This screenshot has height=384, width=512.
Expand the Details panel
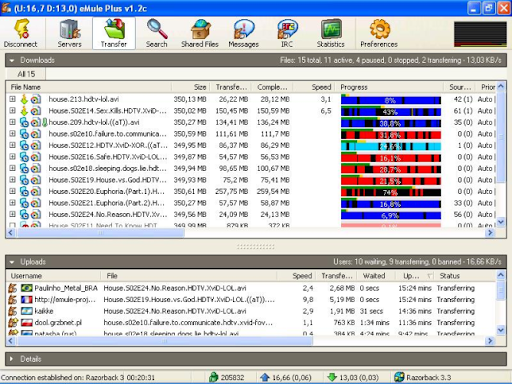pos(12,359)
